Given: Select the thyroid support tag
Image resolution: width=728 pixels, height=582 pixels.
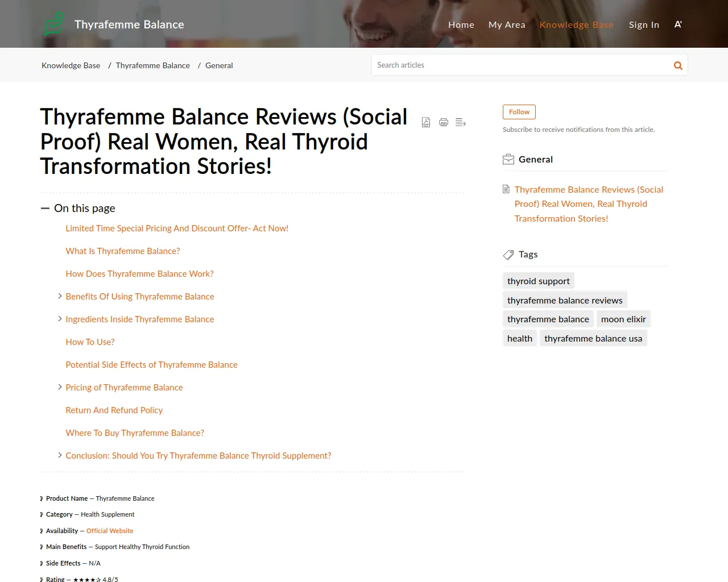Looking at the screenshot, I should [539, 281].
